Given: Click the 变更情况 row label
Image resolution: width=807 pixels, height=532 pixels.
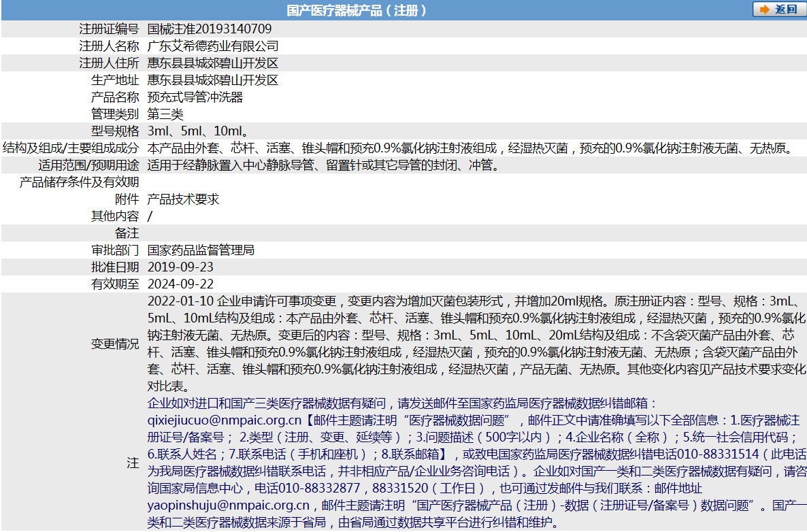Looking at the screenshot, I should pos(115,344).
